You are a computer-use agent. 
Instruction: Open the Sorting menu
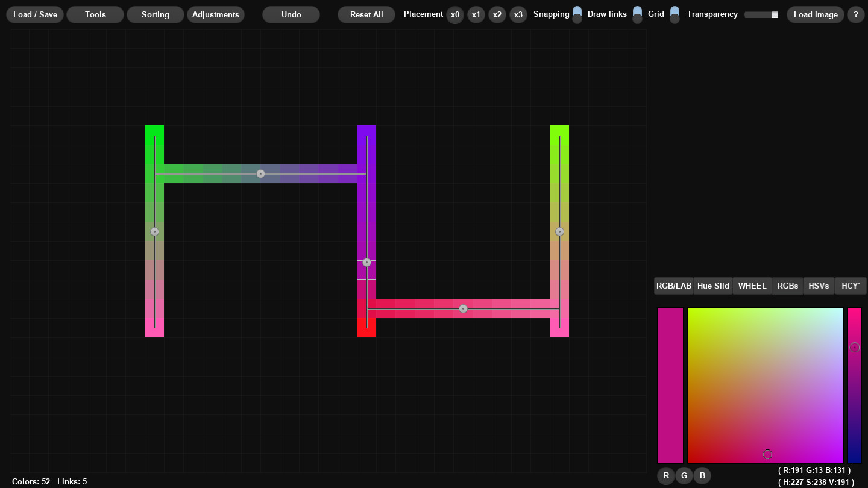click(155, 14)
